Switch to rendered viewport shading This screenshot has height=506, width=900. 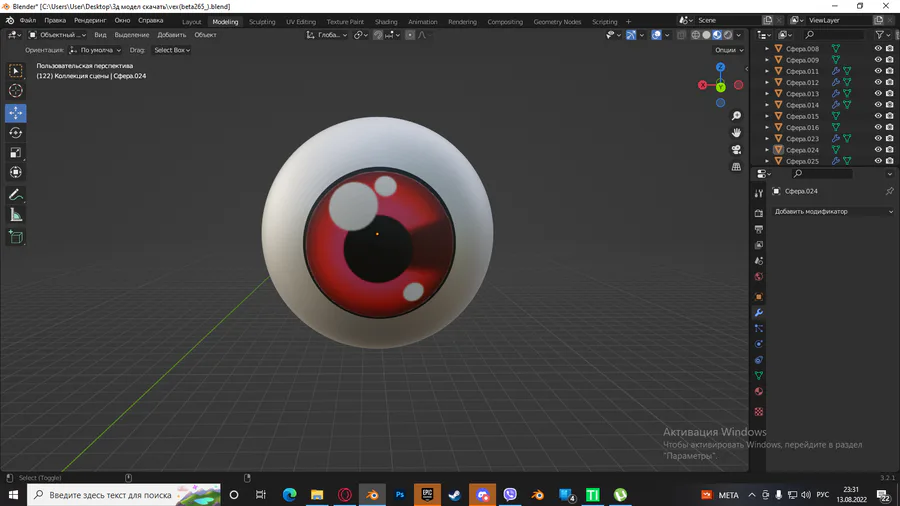(728, 35)
